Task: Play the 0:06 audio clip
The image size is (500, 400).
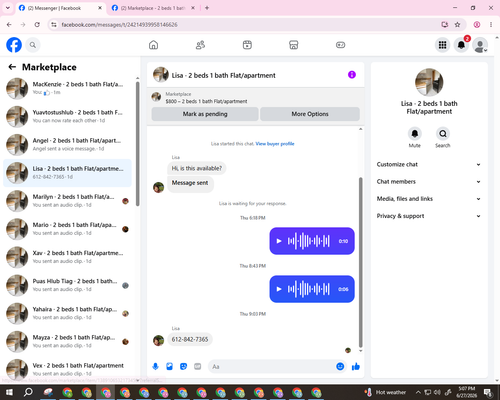Action: point(279,289)
